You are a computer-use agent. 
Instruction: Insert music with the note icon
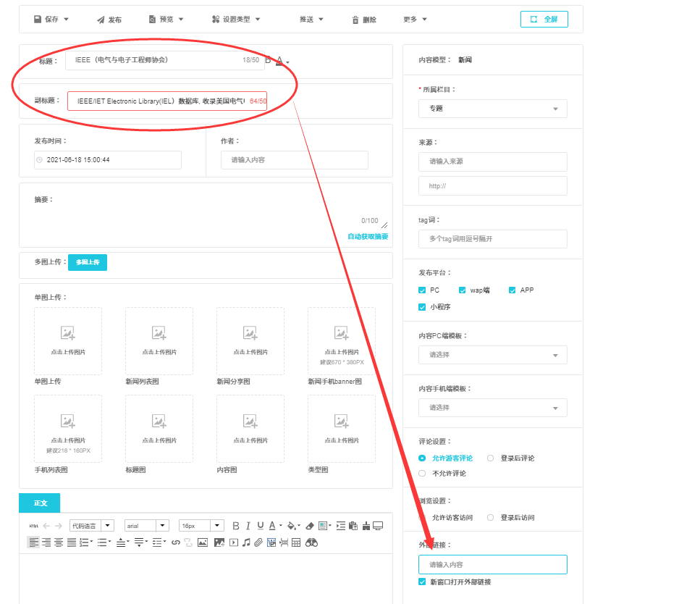point(246,542)
